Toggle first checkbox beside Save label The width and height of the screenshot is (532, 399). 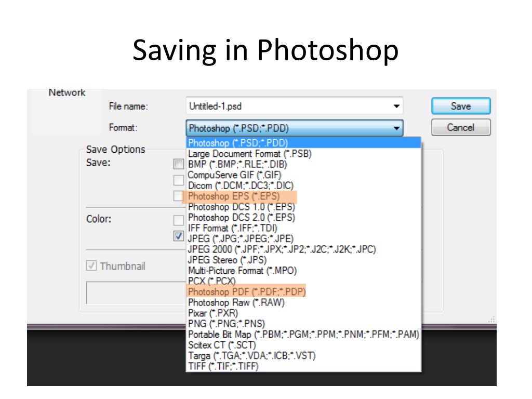[x=179, y=164]
